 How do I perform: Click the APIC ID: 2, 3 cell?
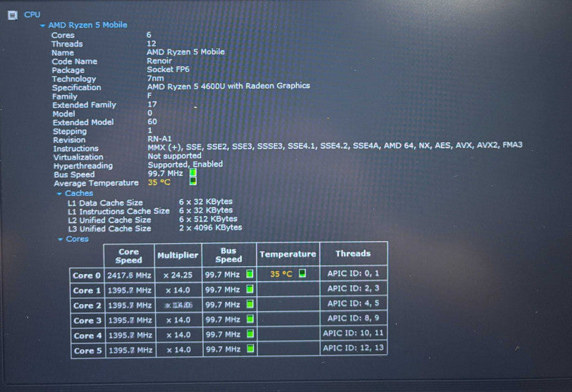pos(353,288)
